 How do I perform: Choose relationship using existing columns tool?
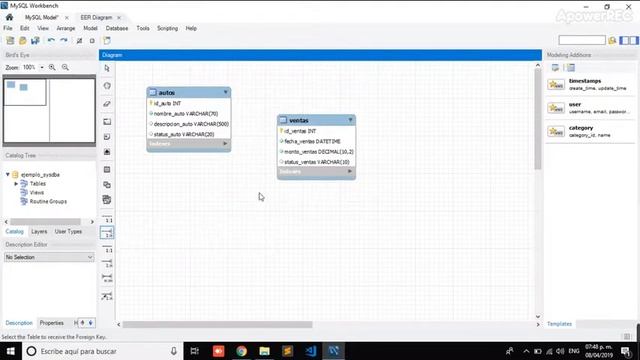[107, 296]
